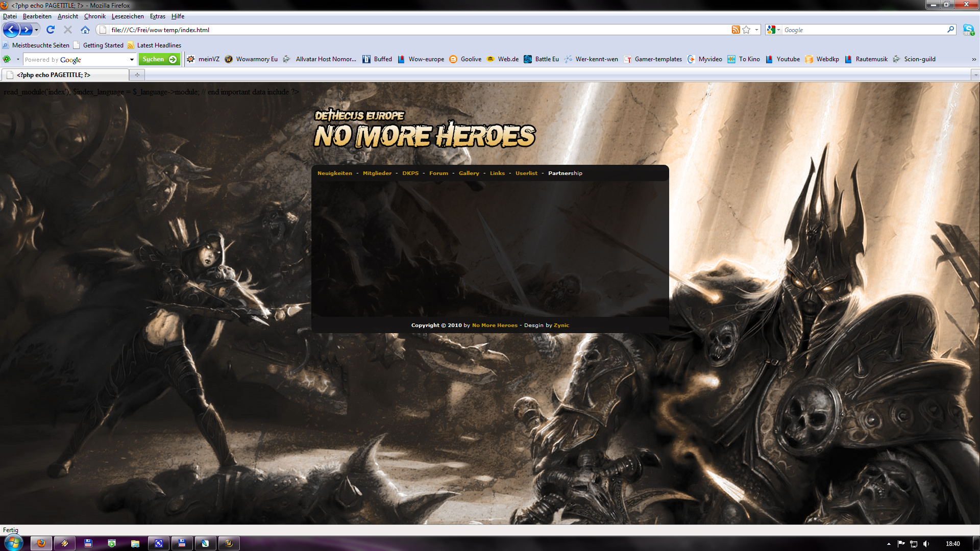980x551 pixels.
Task: Reload the page with the refresh icon
Action: pyautogui.click(x=50, y=30)
